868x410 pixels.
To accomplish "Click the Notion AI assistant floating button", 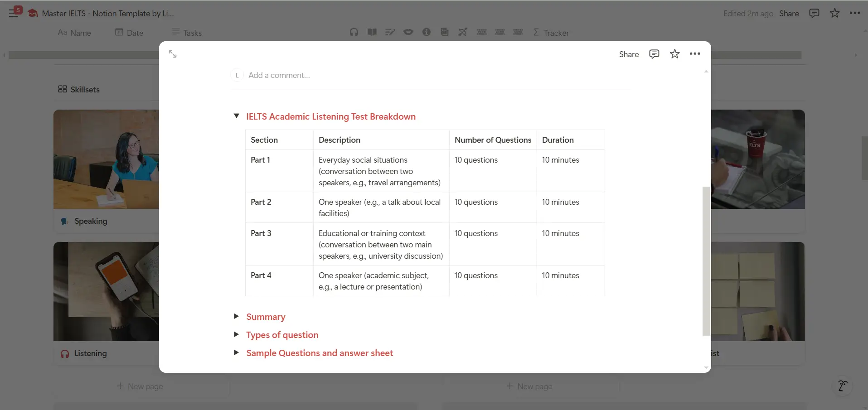I will (x=843, y=386).
